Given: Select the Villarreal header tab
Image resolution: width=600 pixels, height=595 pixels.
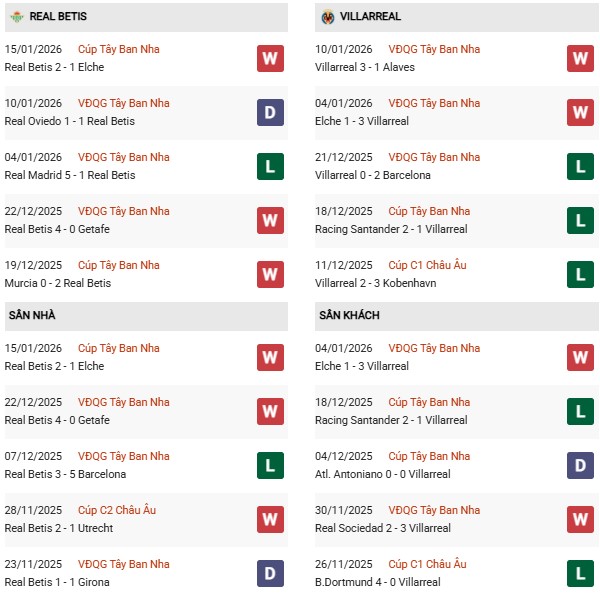Looking at the screenshot, I should click(372, 17).
